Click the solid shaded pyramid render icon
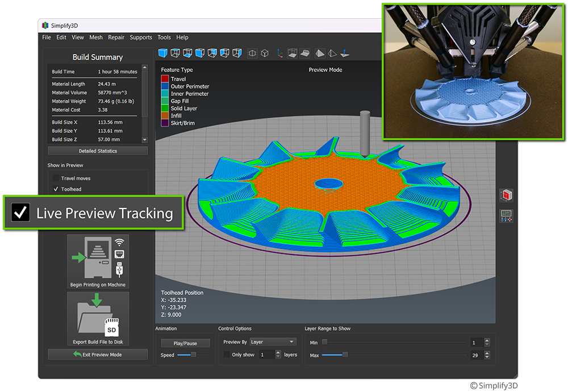568x392 pixels. [319, 53]
